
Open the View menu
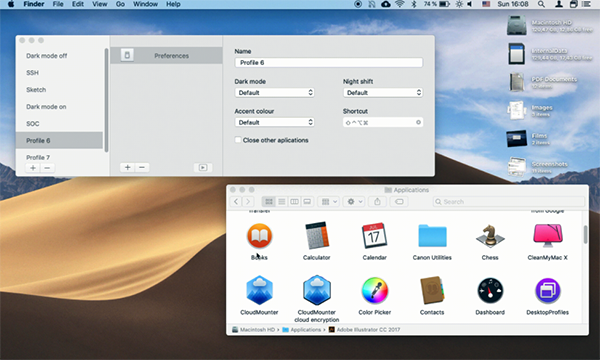click(99, 4)
